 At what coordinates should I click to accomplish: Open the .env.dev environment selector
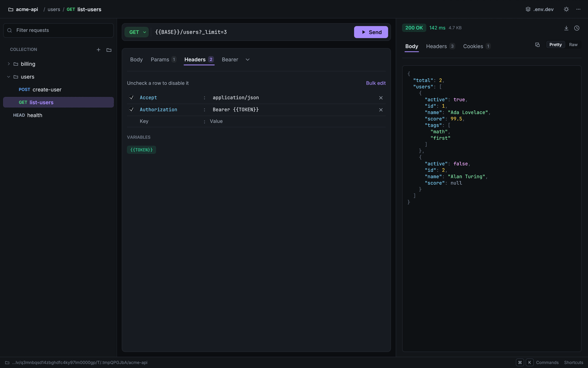tap(539, 9)
